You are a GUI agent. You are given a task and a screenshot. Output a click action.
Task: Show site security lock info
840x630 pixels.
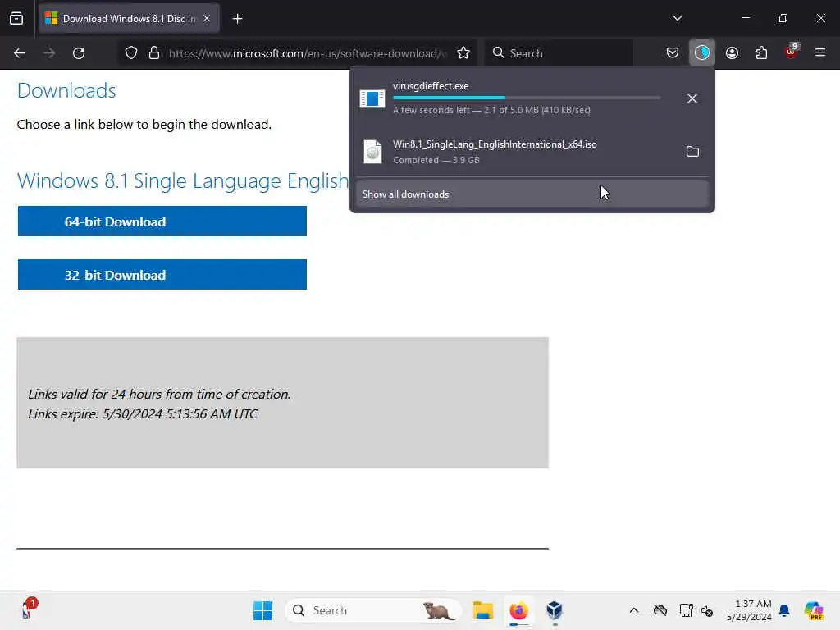point(154,53)
